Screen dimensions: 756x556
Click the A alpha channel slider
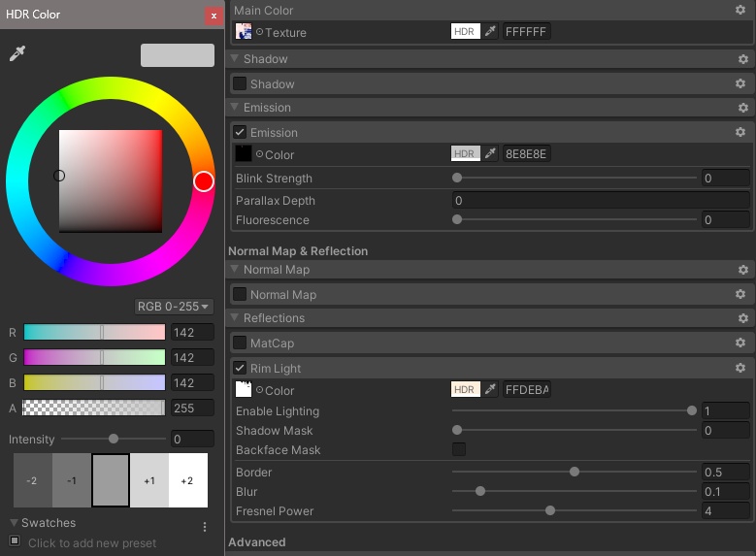click(94, 408)
